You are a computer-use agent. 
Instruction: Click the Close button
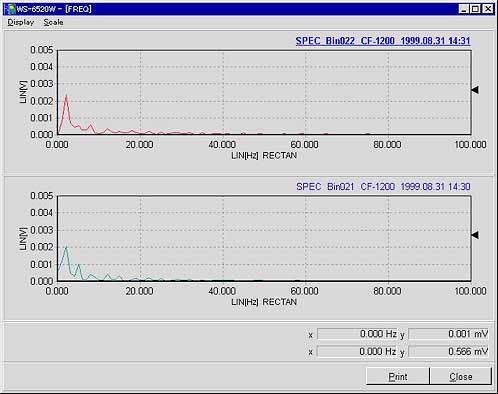(x=461, y=376)
